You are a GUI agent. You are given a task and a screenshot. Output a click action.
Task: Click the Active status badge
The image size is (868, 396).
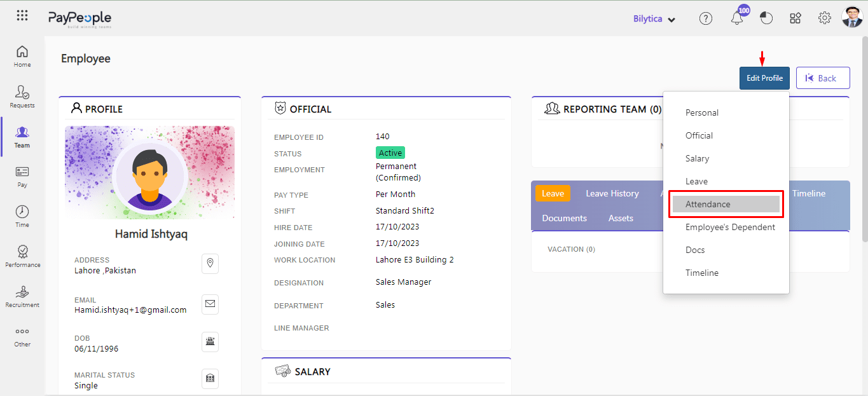click(x=390, y=153)
